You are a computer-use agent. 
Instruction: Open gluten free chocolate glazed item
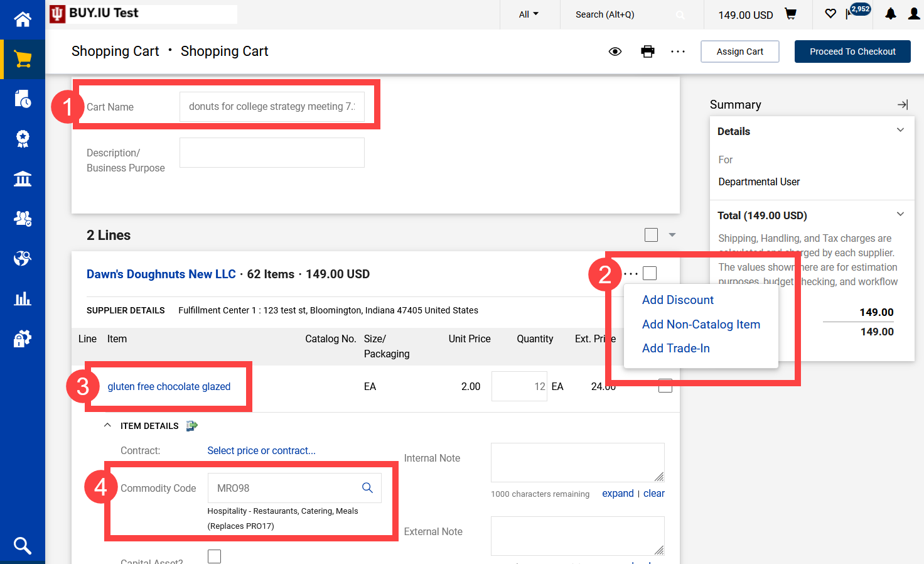coord(169,387)
